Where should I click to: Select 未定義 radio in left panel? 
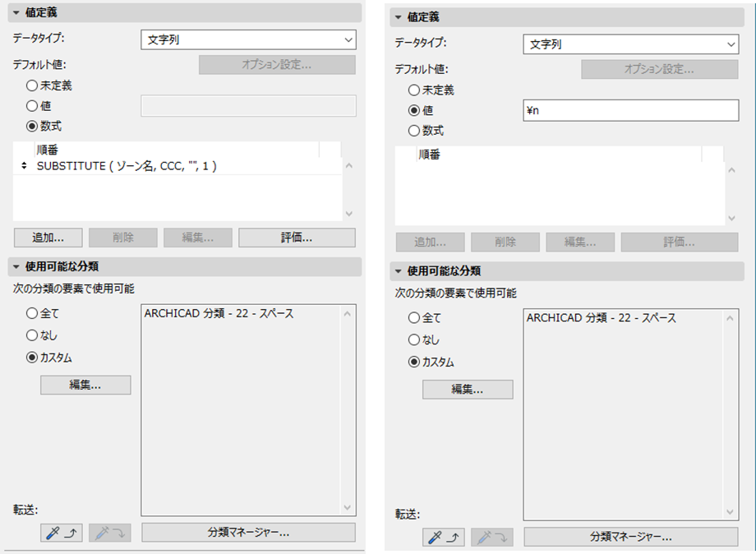[32, 85]
